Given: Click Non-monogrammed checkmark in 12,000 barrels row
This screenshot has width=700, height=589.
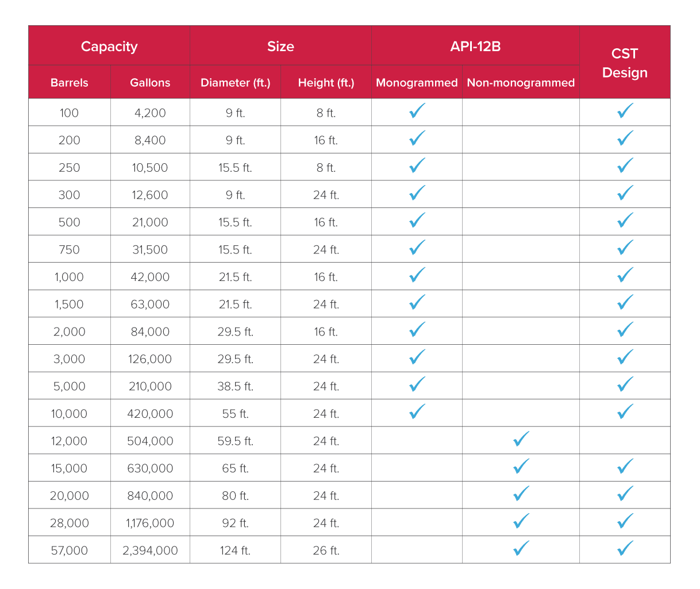Looking at the screenshot, I should [521, 440].
